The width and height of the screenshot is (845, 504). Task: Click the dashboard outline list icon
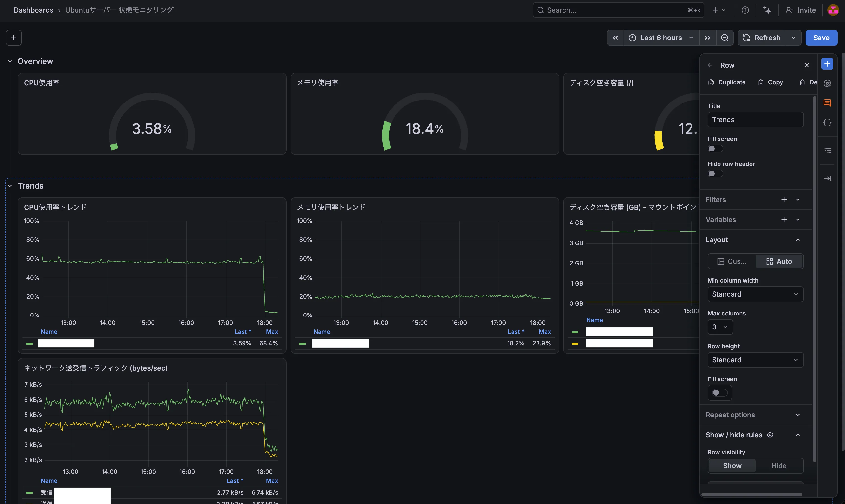point(827,151)
